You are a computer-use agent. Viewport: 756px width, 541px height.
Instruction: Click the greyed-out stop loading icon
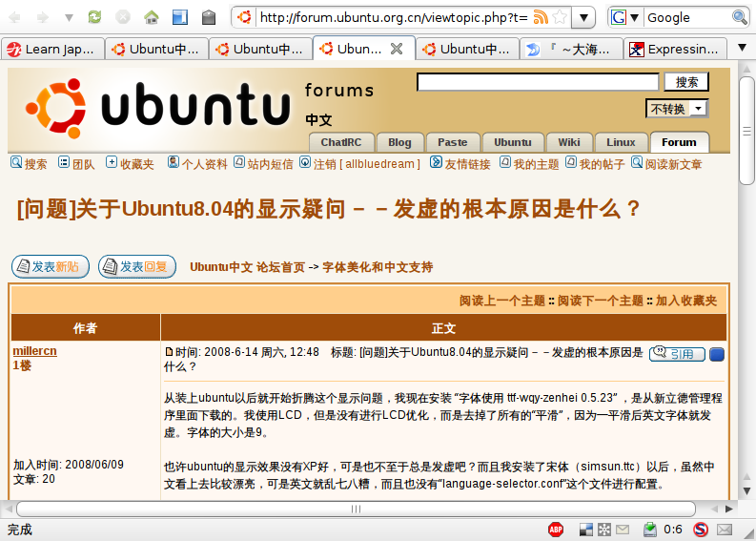point(123,17)
